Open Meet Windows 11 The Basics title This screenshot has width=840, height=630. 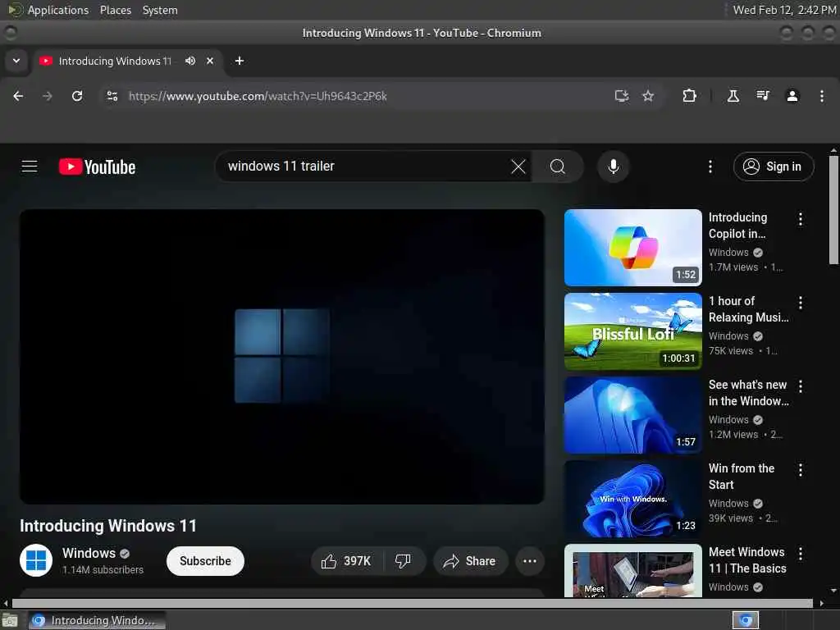coord(747,559)
